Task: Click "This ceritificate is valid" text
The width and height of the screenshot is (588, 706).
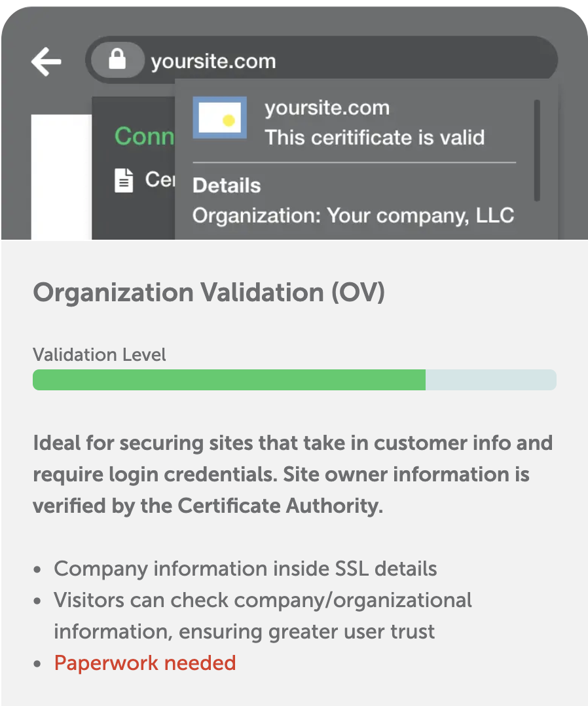Action: 374,138
